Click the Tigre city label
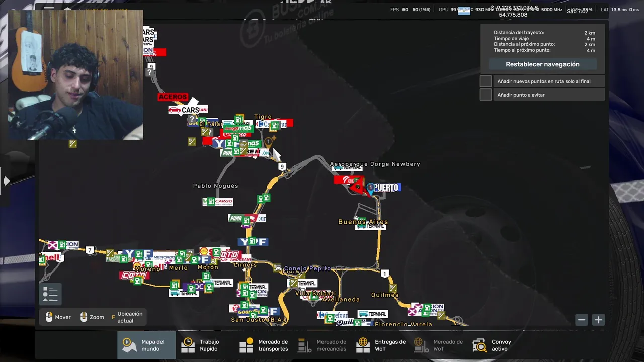 click(263, 117)
